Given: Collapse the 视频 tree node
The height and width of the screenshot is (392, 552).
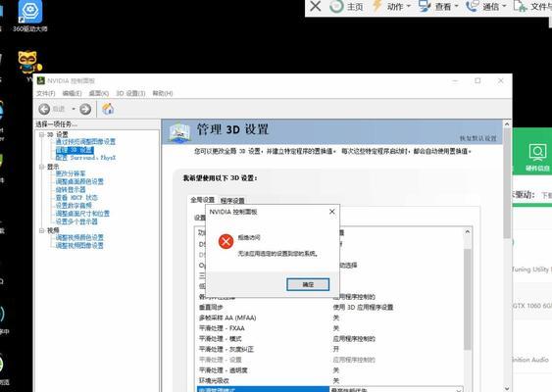Looking at the screenshot, I should point(42,230).
